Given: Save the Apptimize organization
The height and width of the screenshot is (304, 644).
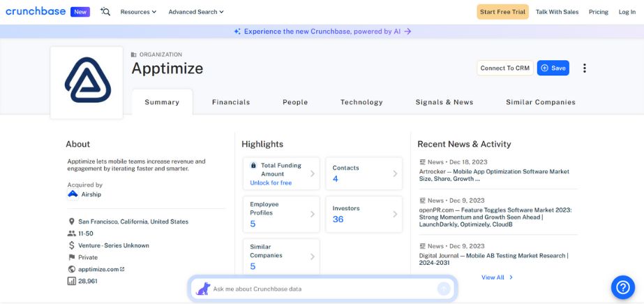Looking at the screenshot, I should point(553,68).
